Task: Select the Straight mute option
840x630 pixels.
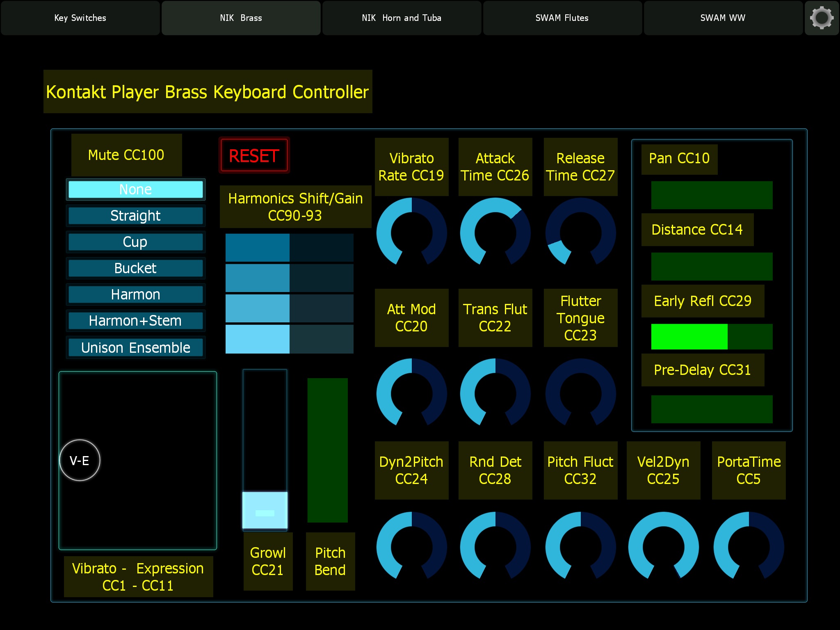Action: 136,216
